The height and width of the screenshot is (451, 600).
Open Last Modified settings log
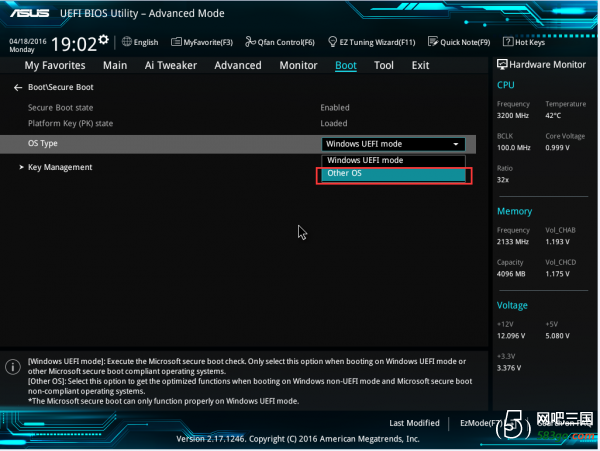click(x=414, y=423)
